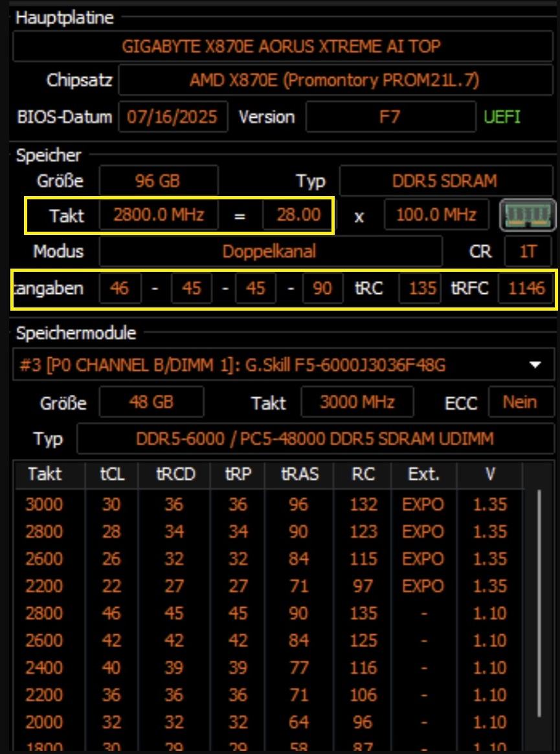Click RC value 125 in the 1.10 V 2600 row
The width and height of the screenshot is (560, 754).
(x=363, y=640)
